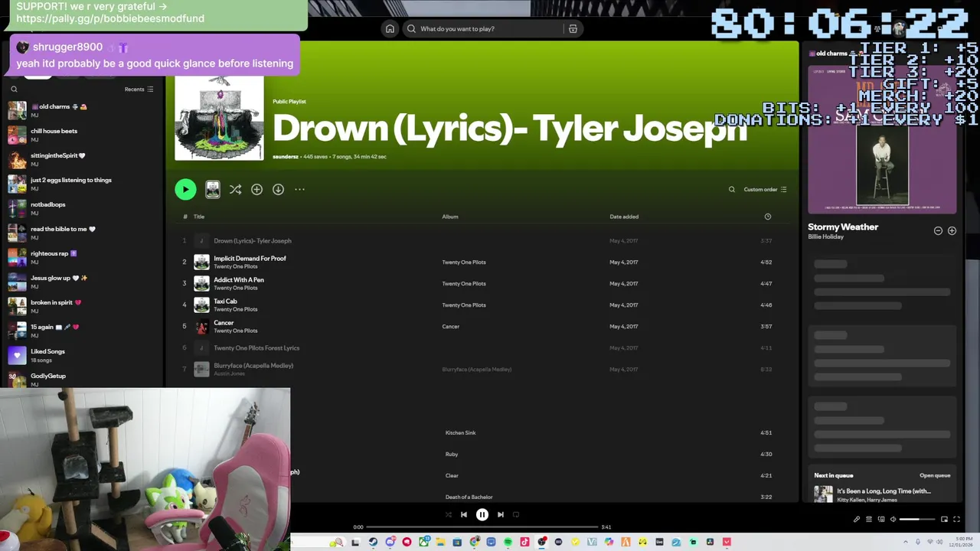
Task: Open the saundersz profile link
Action: tap(286, 157)
